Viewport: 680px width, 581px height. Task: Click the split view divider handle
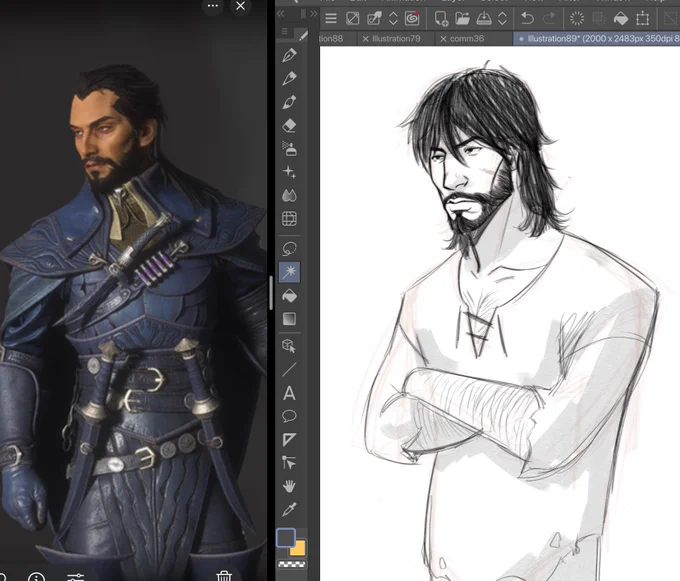tap(271, 293)
